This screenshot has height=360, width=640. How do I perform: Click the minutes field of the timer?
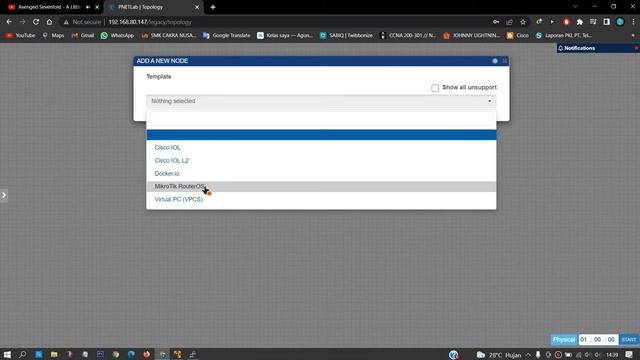(x=598, y=340)
